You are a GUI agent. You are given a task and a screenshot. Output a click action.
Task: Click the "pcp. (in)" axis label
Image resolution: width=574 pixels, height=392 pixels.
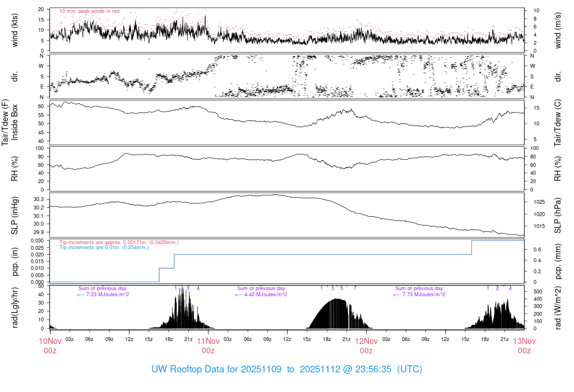tap(15, 262)
